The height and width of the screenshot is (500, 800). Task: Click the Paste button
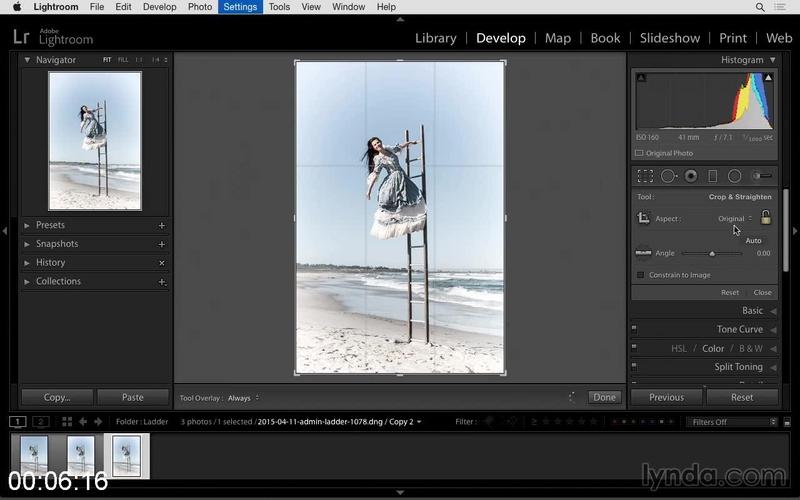[x=133, y=397]
